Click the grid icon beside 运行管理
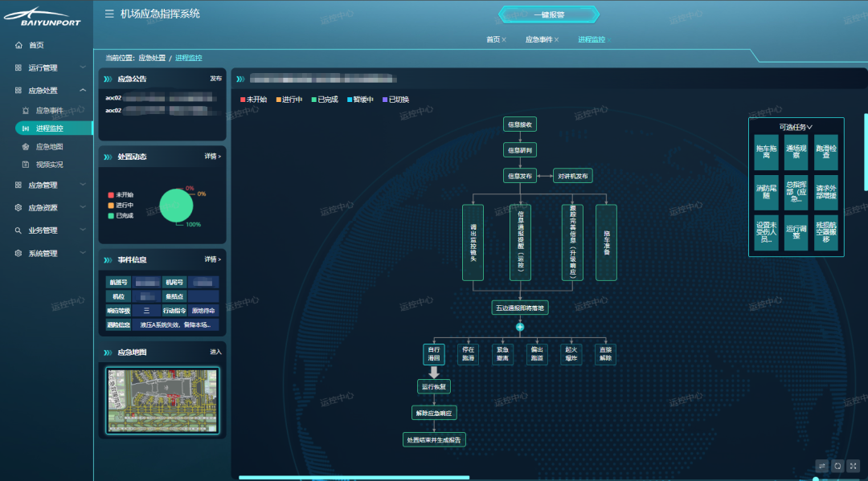The height and width of the screenshot is (481, 868). coord(18,67)
